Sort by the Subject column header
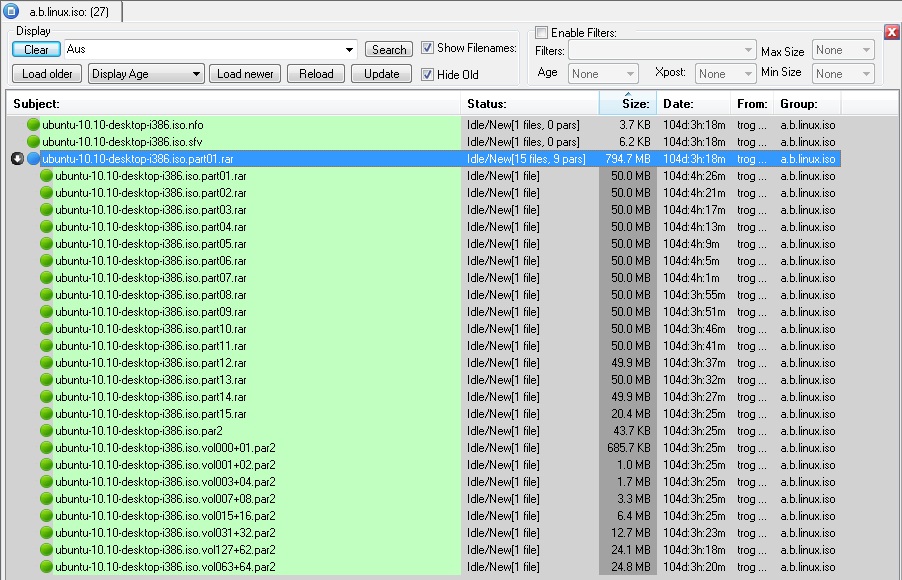Image resolution: width=902 pixels, height=580 pixels. click(234, 104)
